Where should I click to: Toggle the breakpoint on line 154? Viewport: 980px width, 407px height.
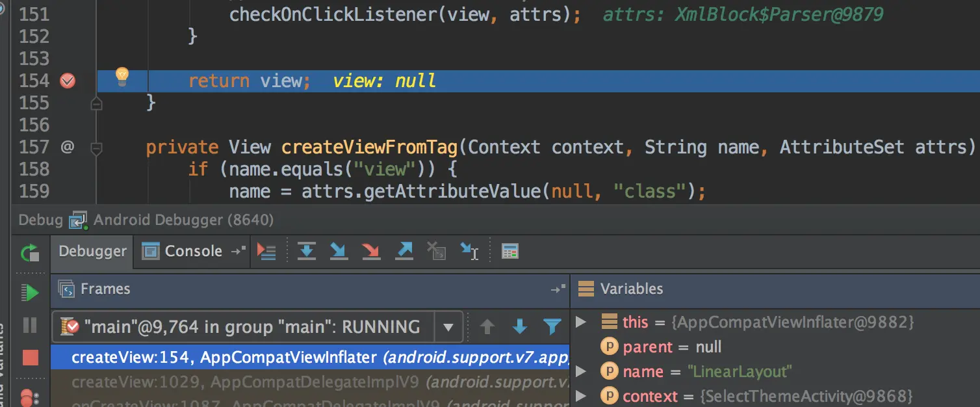coord(68,81)
